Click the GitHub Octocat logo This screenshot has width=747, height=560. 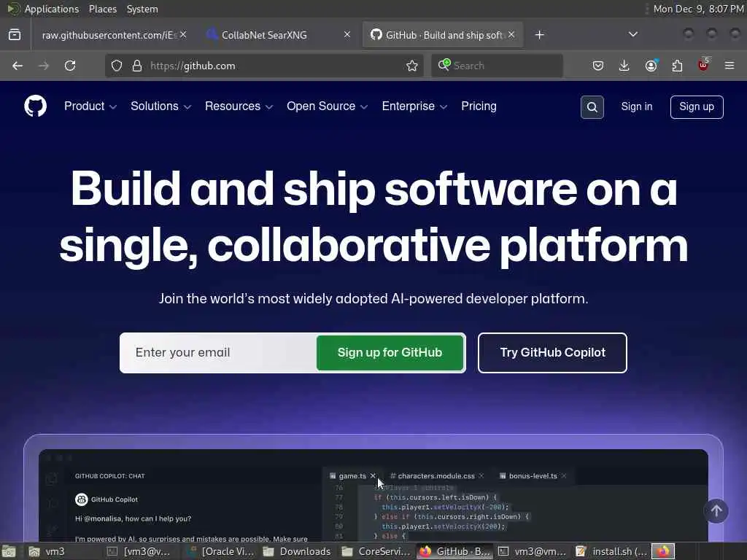point(35,106)
